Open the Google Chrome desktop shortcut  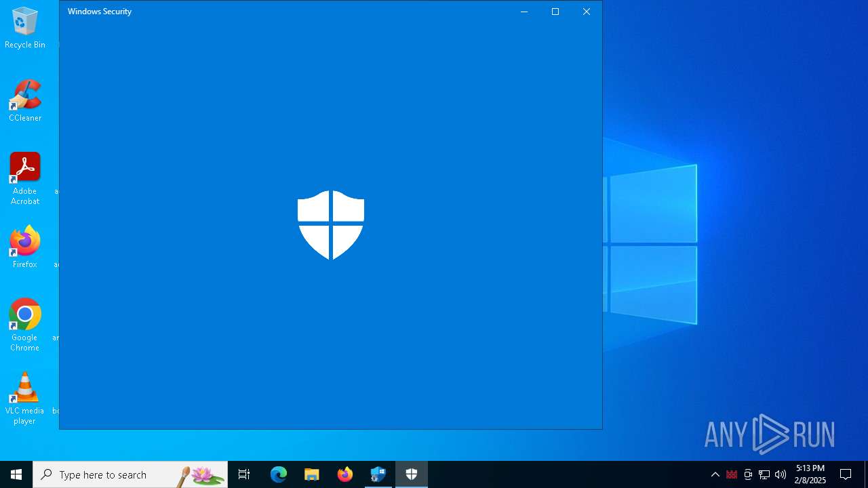[25, 325]
